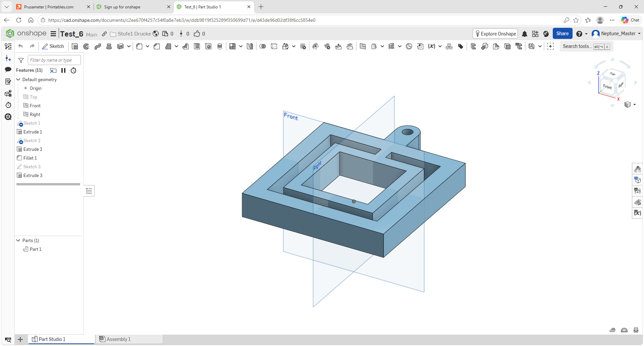Screen dimensions: 644x346
Task: Select the Shell tool
Action: pos(197,46)
